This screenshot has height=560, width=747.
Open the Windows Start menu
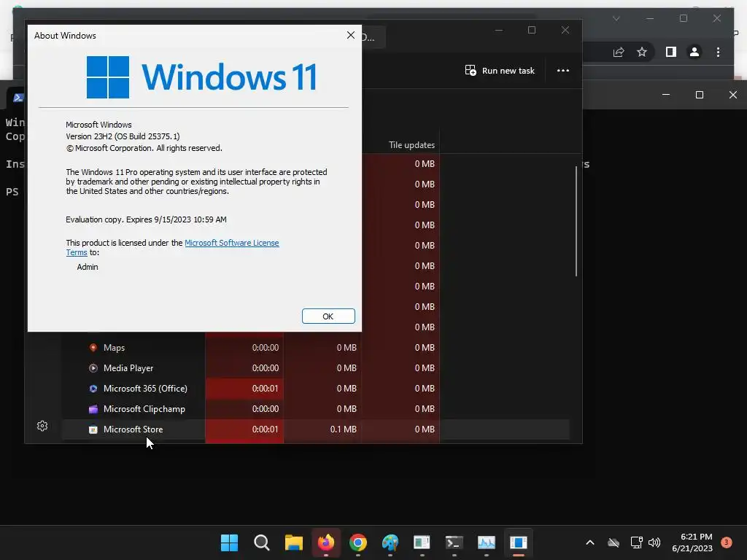click(x=229, y=542)
